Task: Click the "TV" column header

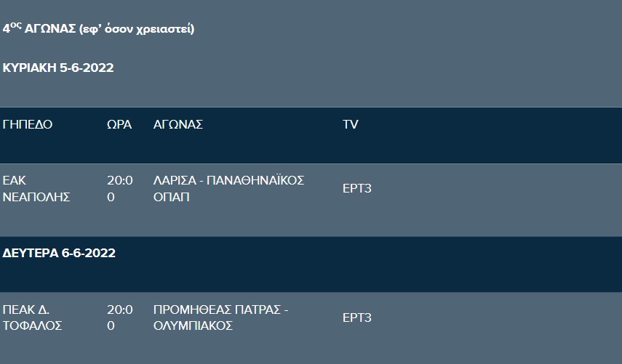Action: [351, 124]
